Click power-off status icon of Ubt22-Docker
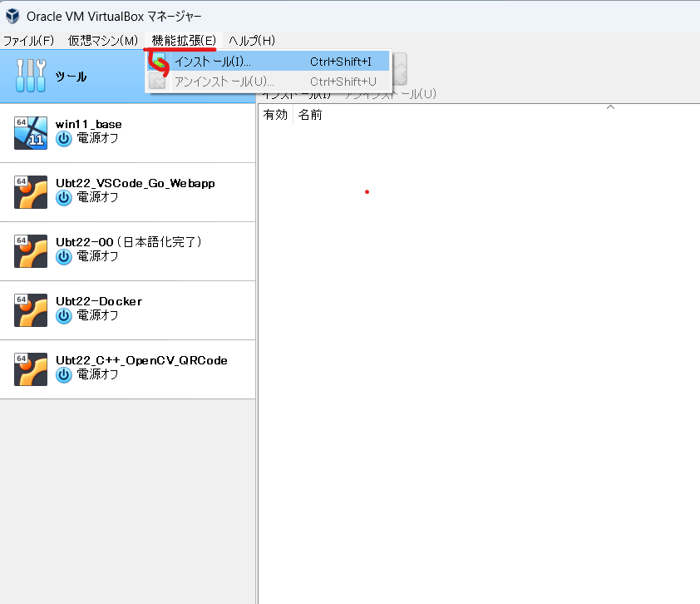This screenshot has width=700, height=604. click(64, 316)
